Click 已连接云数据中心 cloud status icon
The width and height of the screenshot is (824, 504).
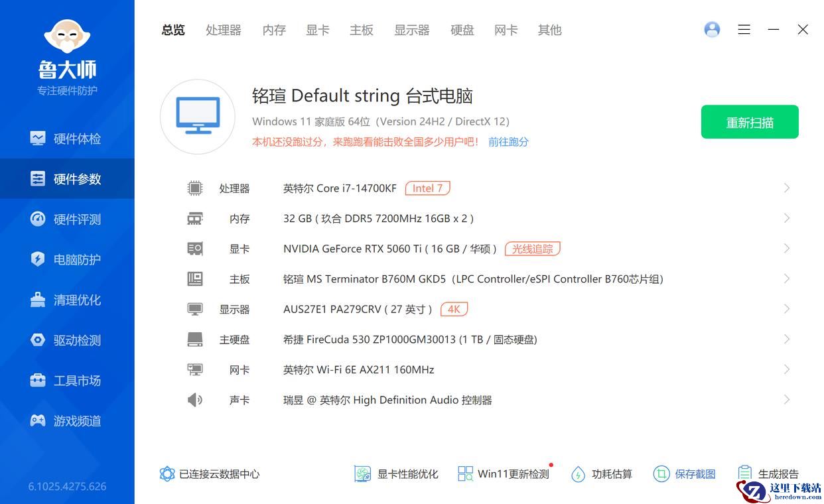tap(167, 474)
